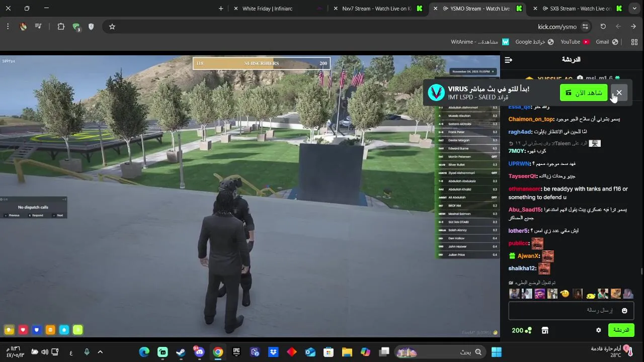644x362 pixels.
Task: Open the extensions puzzle icon
Action: pyautogui.click(x=61, y=27)
